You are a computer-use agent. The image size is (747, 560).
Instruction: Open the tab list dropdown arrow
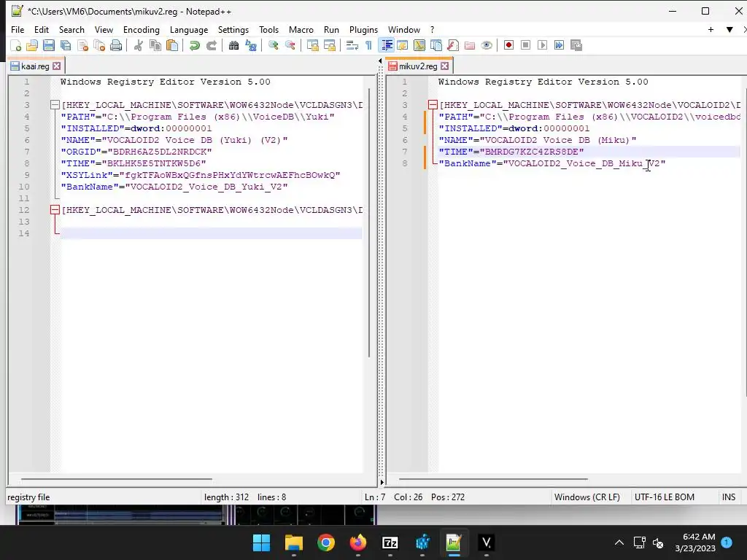(729, 29)
